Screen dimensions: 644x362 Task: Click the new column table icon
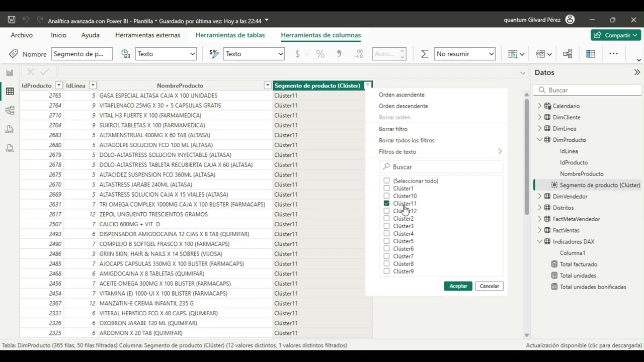tap(591, 54)
